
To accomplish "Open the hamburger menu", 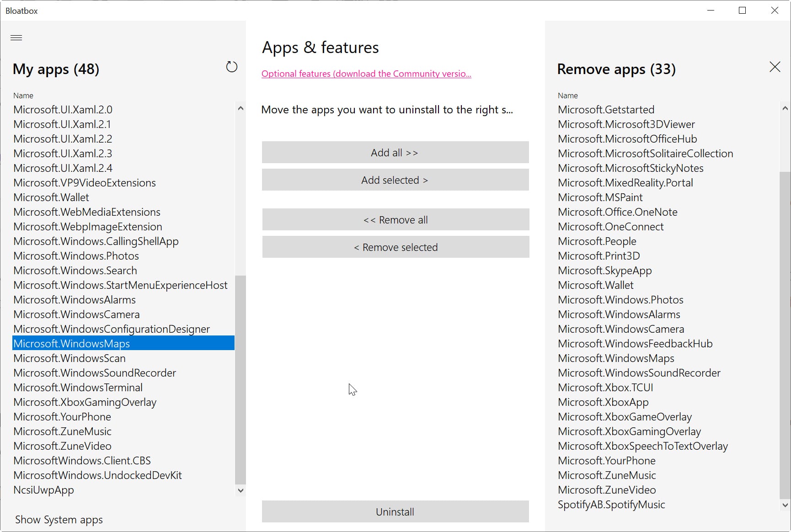I will tap(16, 37).
